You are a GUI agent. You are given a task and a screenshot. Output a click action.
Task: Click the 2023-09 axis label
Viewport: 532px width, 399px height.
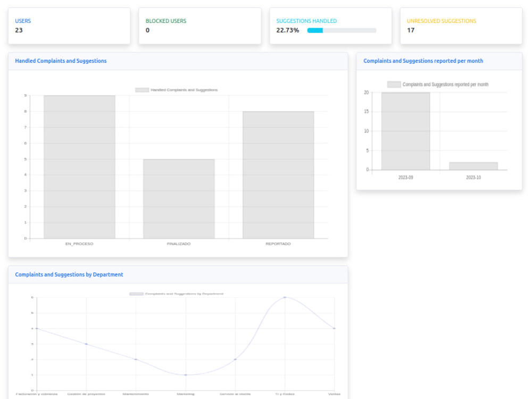[x=405, y=178]
